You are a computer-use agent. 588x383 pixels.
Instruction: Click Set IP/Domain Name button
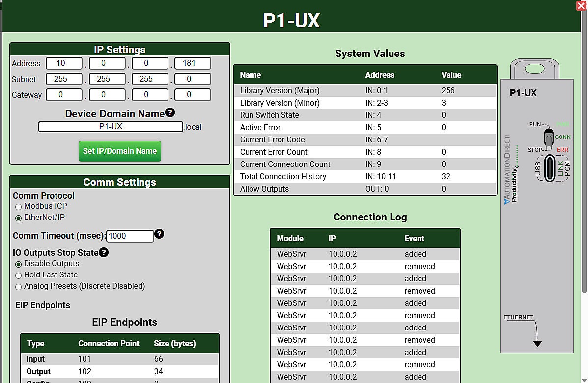pos(120,151)
